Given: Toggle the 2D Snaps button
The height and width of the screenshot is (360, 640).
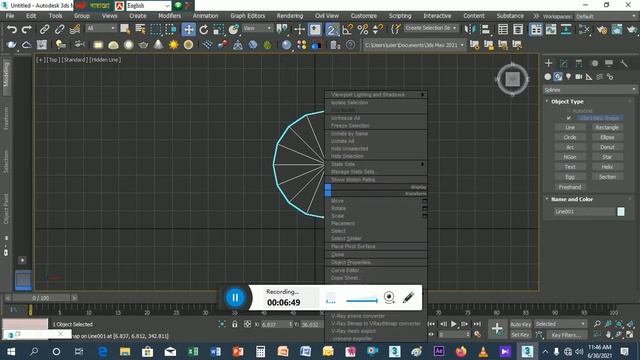Looking at the screenshot, I should click(x=332, y=29).
